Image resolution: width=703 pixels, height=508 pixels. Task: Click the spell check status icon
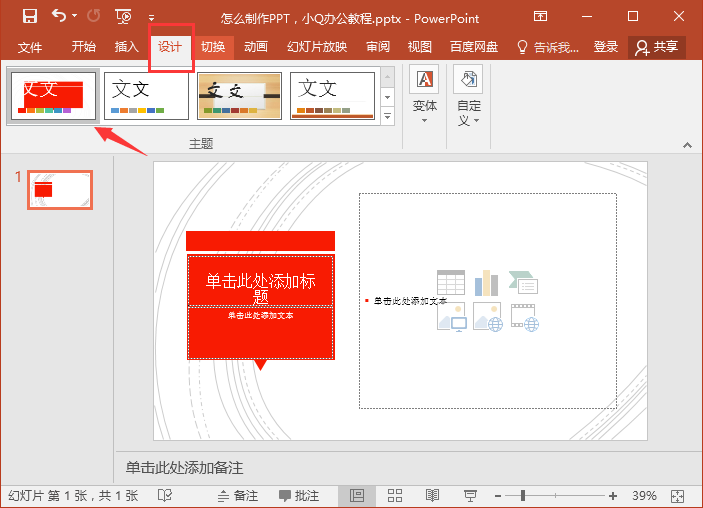(x=165, y=495)
